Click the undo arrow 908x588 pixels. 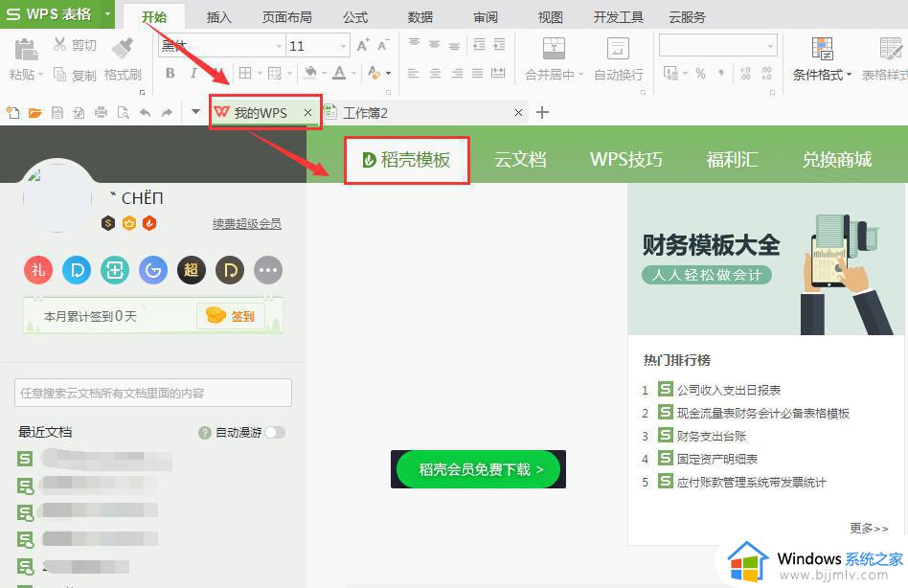[x=146, y=112]
